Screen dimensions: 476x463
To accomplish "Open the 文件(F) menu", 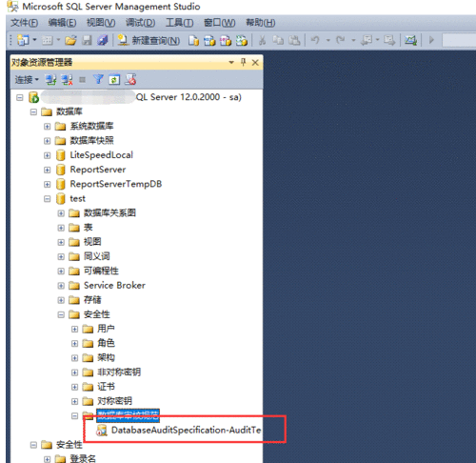I will pos(25,23).
